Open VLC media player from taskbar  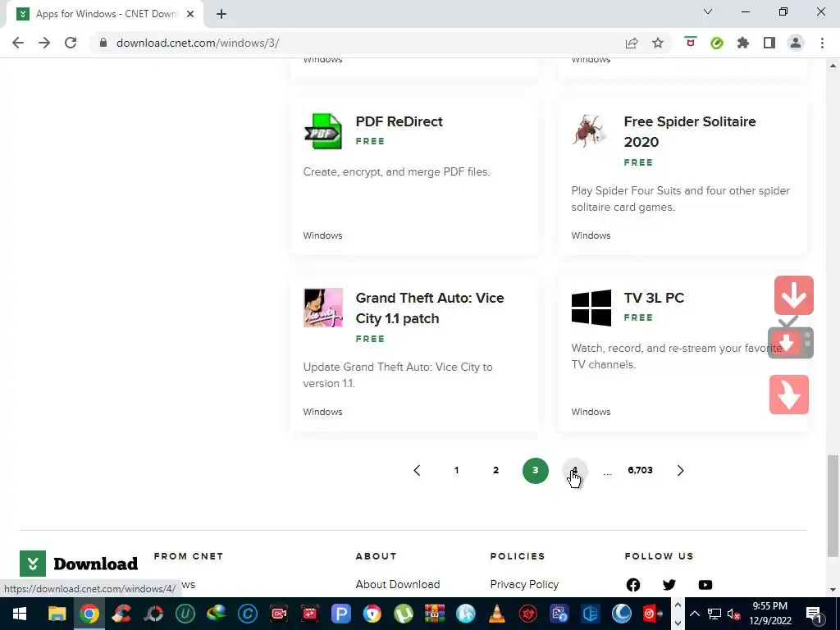coord(497,614)
